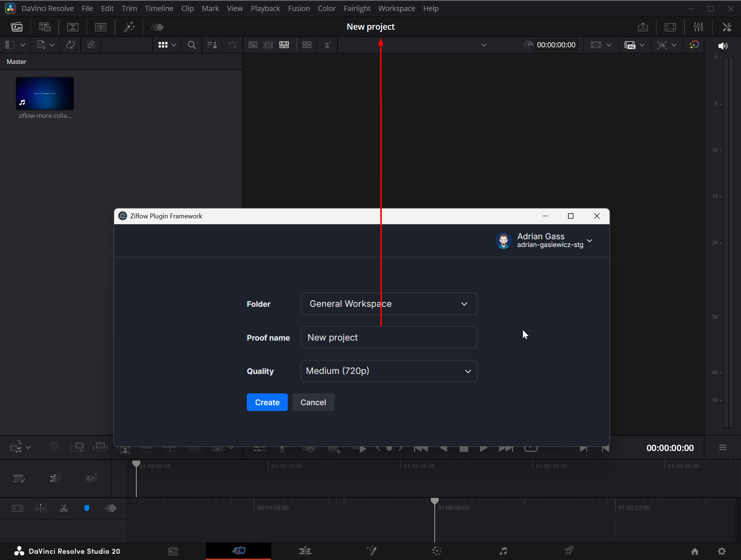Toggle full screen viewer icon
Image resolution: width=741 pixels, height=560 pixels.
670,27
